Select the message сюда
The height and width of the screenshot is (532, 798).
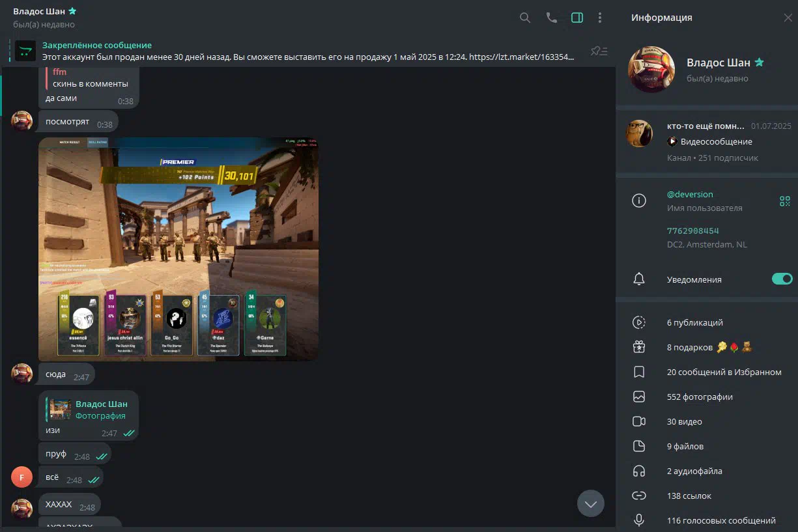[x=66, y=374]
